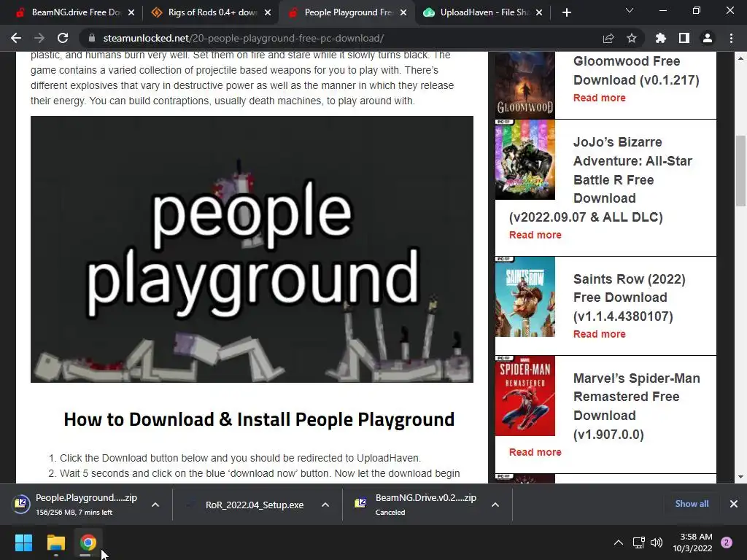Read more about JoJo's Bizarre Adventure

pos(535,235)
